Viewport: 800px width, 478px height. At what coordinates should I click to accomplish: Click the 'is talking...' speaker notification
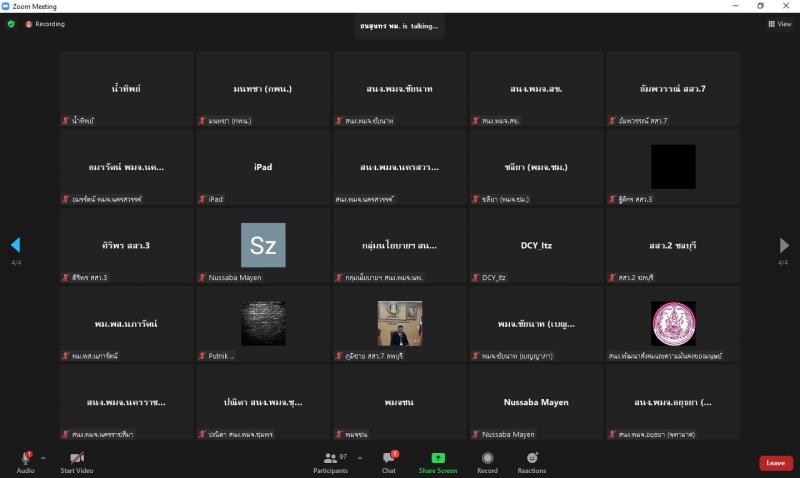(399, 26)
